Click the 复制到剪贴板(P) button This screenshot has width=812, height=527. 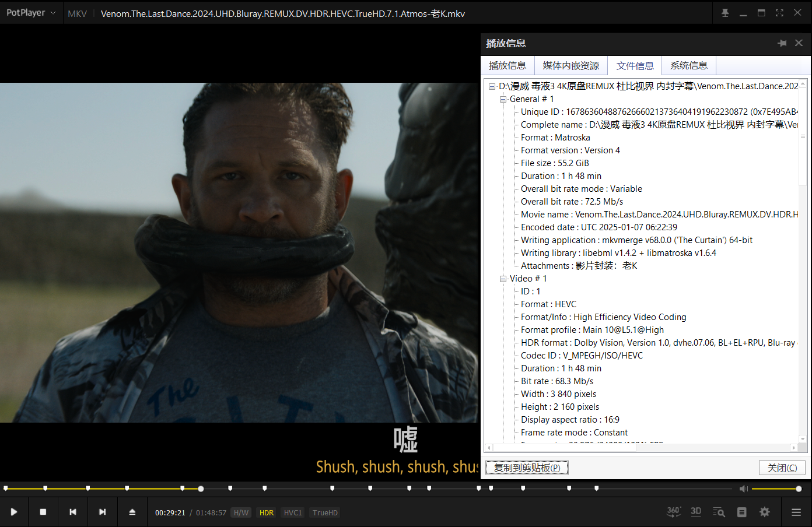527,468
